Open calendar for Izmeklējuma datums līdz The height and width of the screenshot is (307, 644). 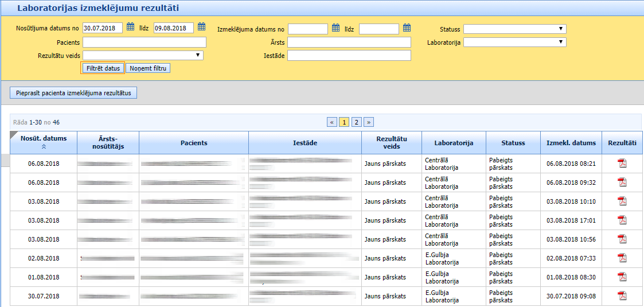tap(407, 28)
